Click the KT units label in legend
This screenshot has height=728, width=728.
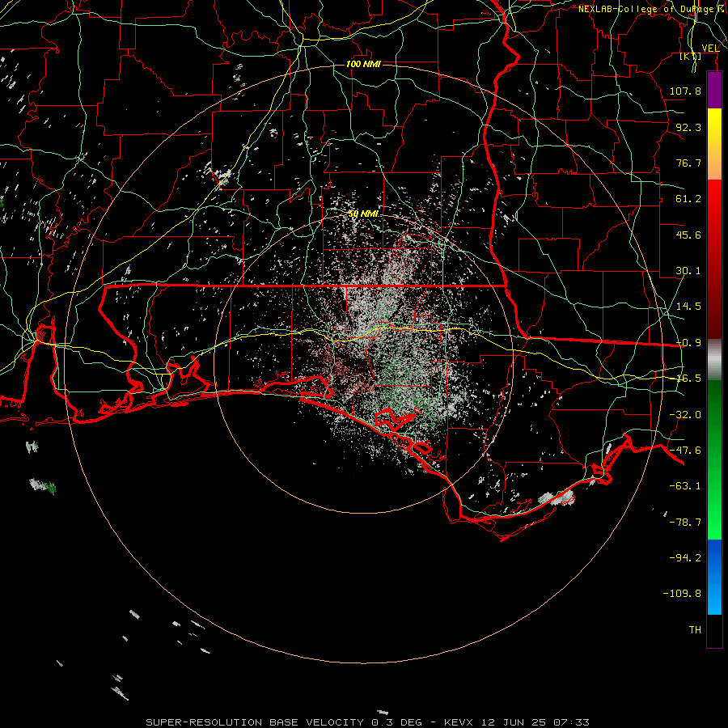point(691,57)
